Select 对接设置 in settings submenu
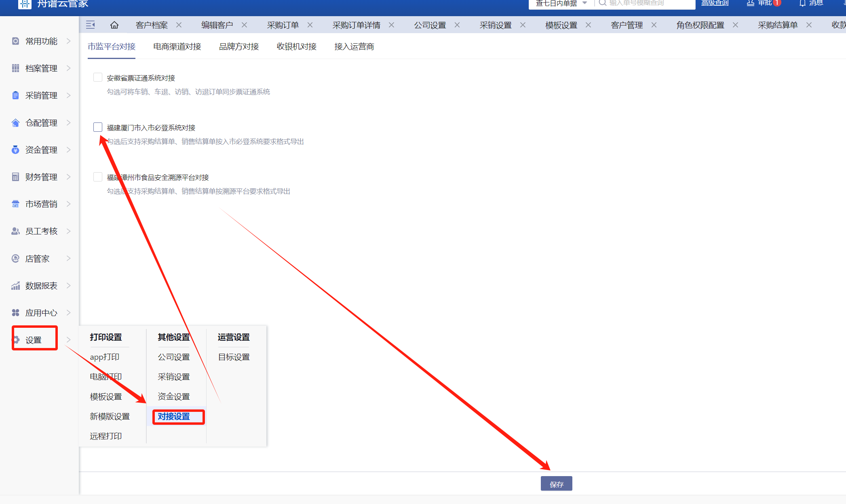The image size is (846, 504). (x=174, y=416)
